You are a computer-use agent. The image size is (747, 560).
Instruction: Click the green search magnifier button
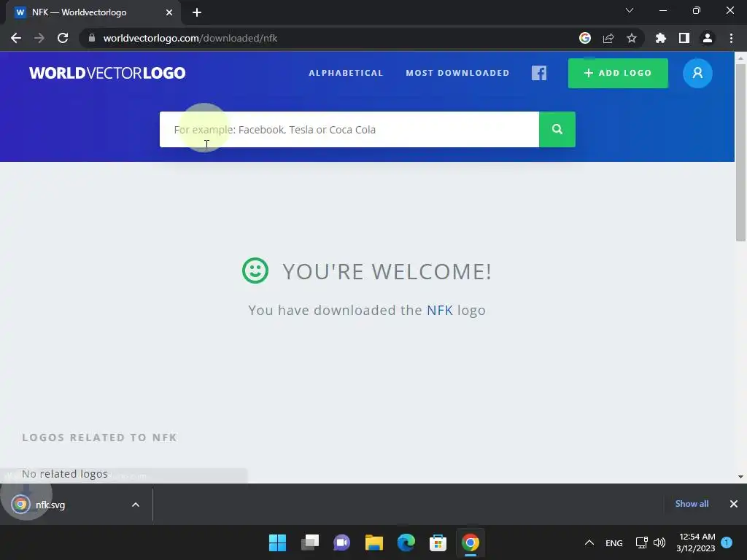point(557,130)
